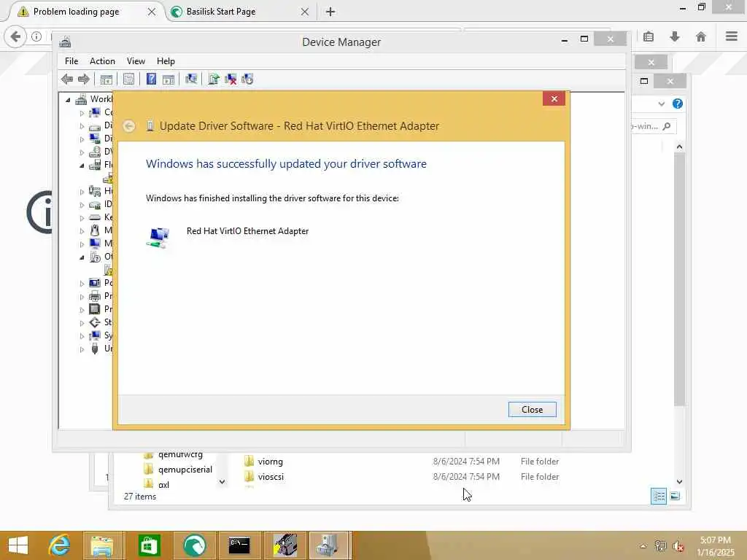
Task: Open the vioscsi folder in File Explorer
Action: [x=271, y=477]
